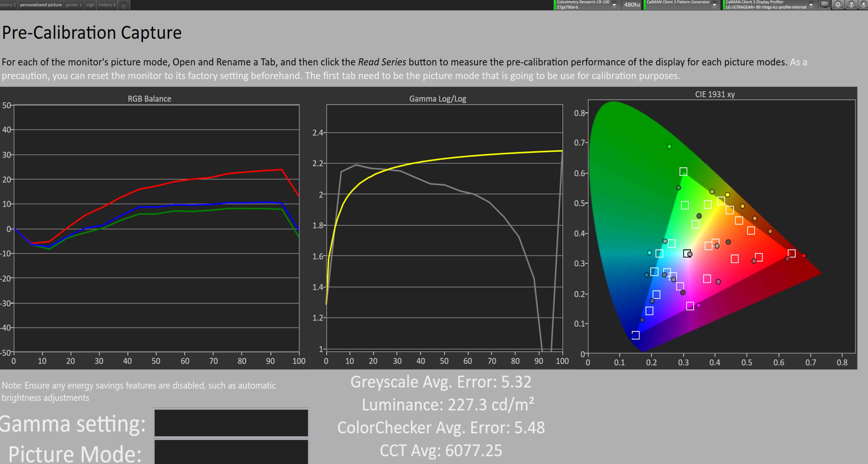Expand the Colorimetry Research CR-100 meter dropdown
This screenshot has width=868, height=464.
pos(614,5)
